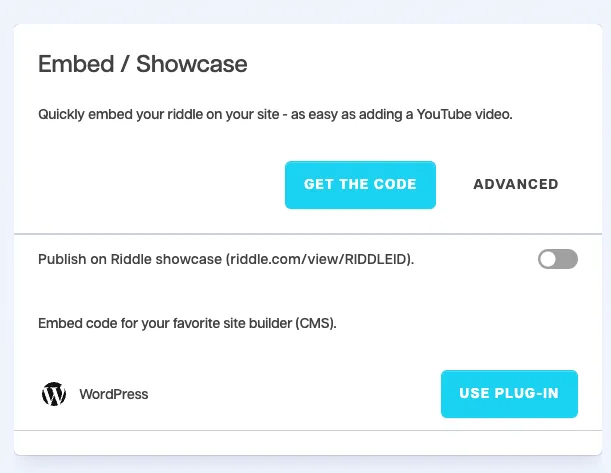Select the WordPress label text
The width and height of the screenshot is (611, 473).
tap(114, 394)
